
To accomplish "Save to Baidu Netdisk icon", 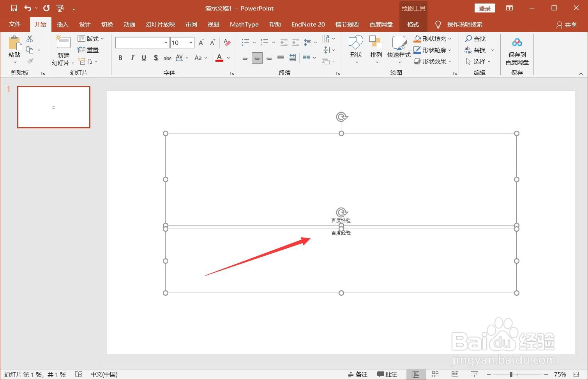I will pyautogui.click(x=517, y=43).
